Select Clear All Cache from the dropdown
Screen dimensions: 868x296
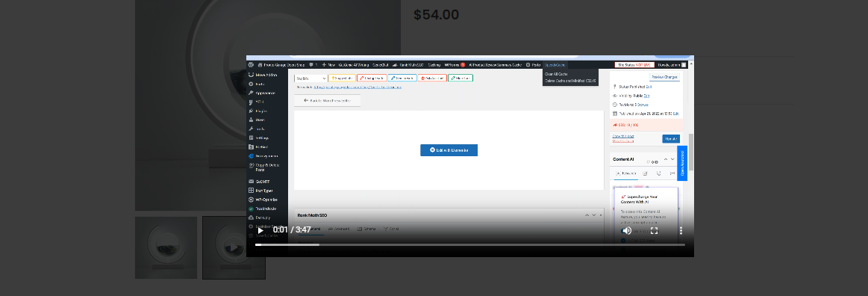click(556, 74)
